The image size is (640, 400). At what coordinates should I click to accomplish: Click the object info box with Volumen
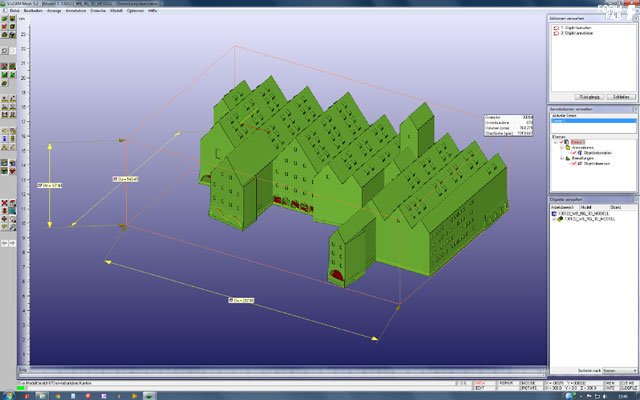click(x=509, y=125)
